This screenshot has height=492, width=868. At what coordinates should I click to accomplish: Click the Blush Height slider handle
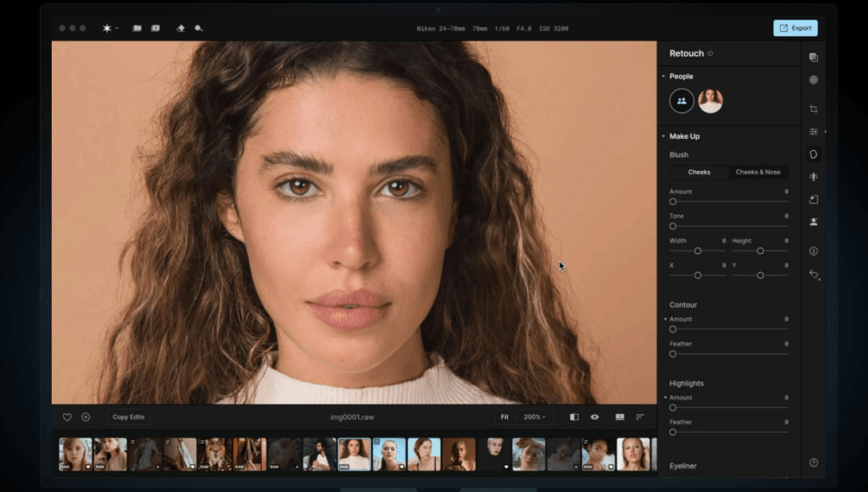[760, 251]
